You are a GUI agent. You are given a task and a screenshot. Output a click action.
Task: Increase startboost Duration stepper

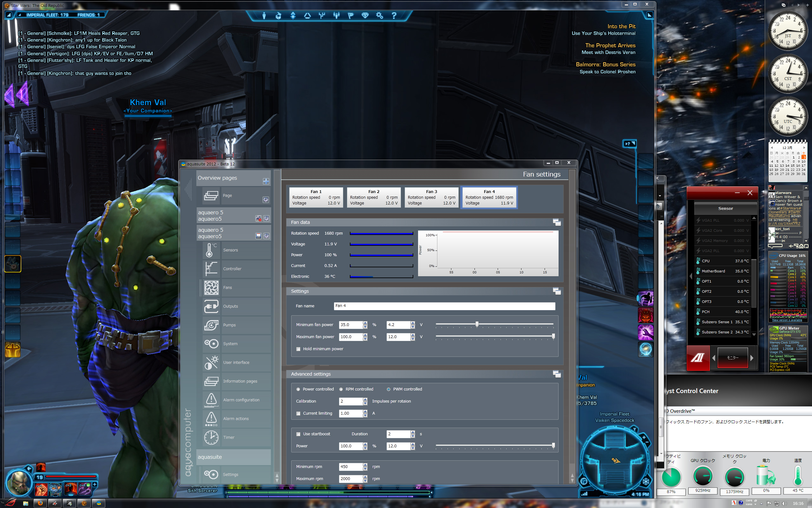click(x=413, y=432)
